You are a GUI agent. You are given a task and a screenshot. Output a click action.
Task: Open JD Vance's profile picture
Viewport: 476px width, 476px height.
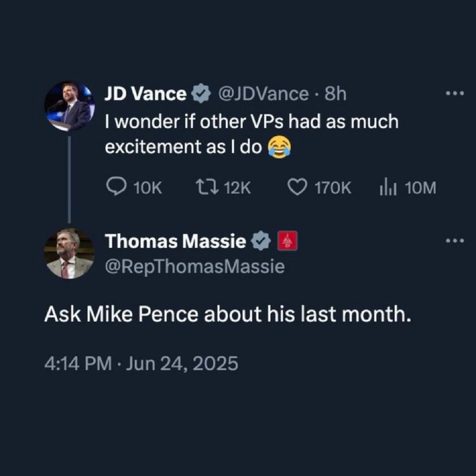point(69,106)
